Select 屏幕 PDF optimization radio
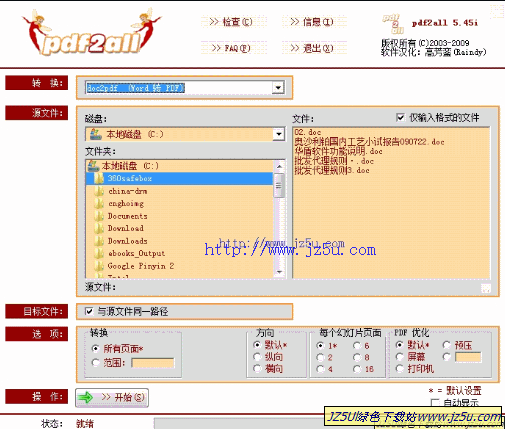The height and width of the screenshot is (429, 505). tap(399, 357)
